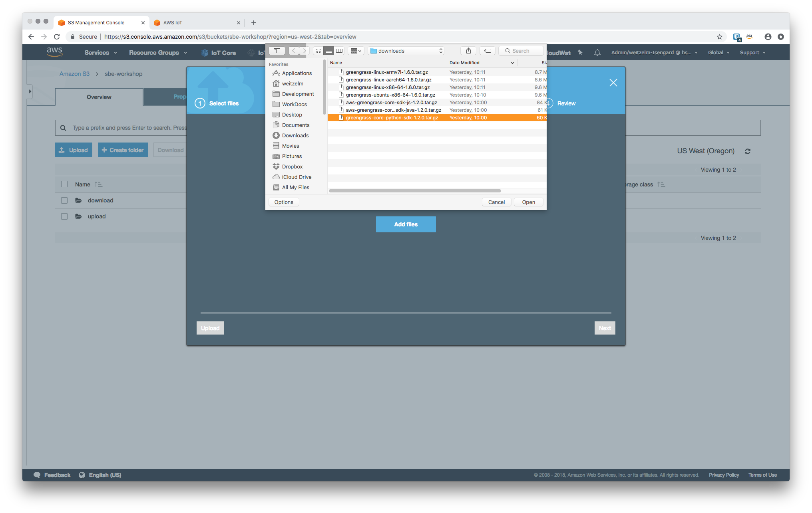The height and width of the screenshot is (513, 812).
Task: Select greengrass-linux-x86-64-1.6.0.tar.gz file
Action: (437, 87)
